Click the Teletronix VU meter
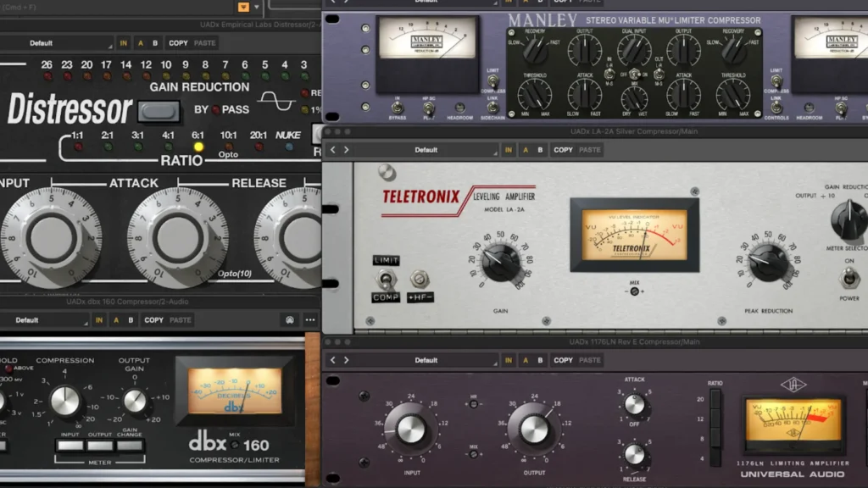 [x=634, y=236]
